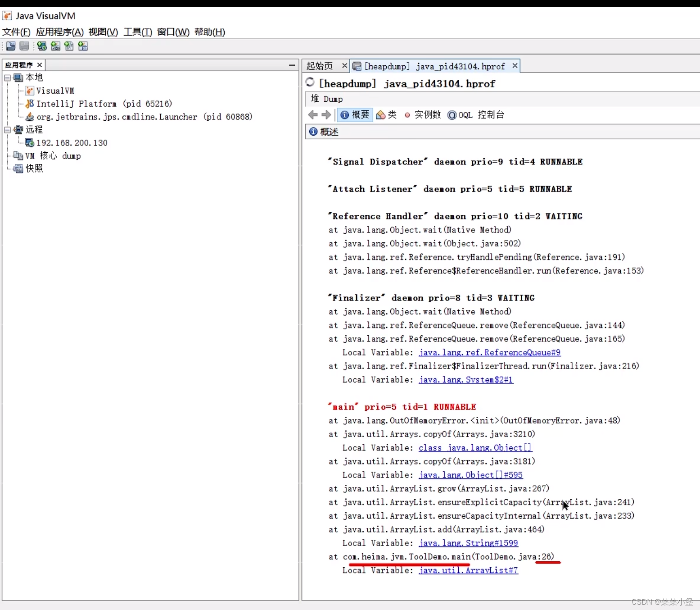Switch to the 实例数 instances view
The width and height of the screenshot is (700, 610).
click(x=422, y=115)
